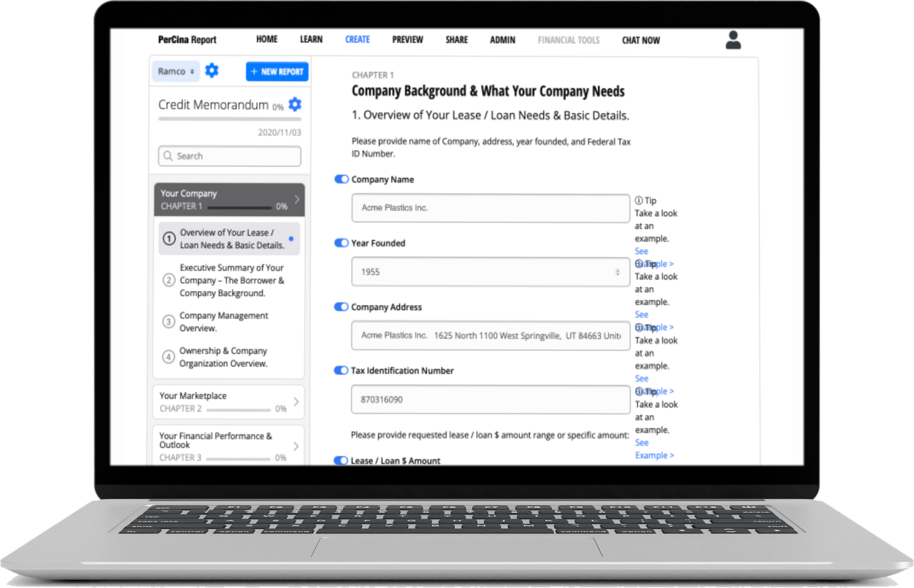Select step 2 Executive Summary circle icon

169,280
